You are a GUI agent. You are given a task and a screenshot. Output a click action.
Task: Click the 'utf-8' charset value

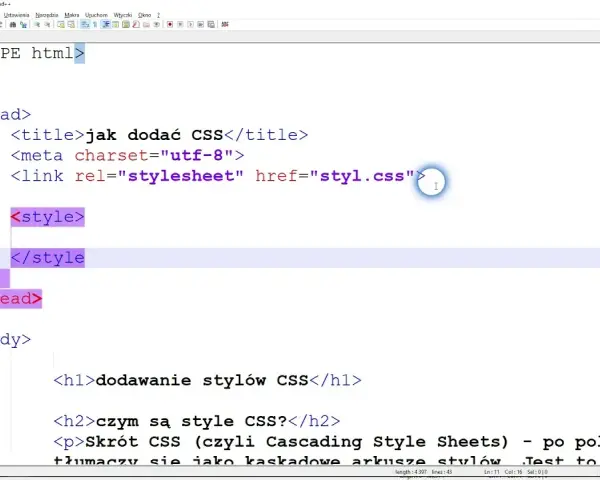point(196,155)
